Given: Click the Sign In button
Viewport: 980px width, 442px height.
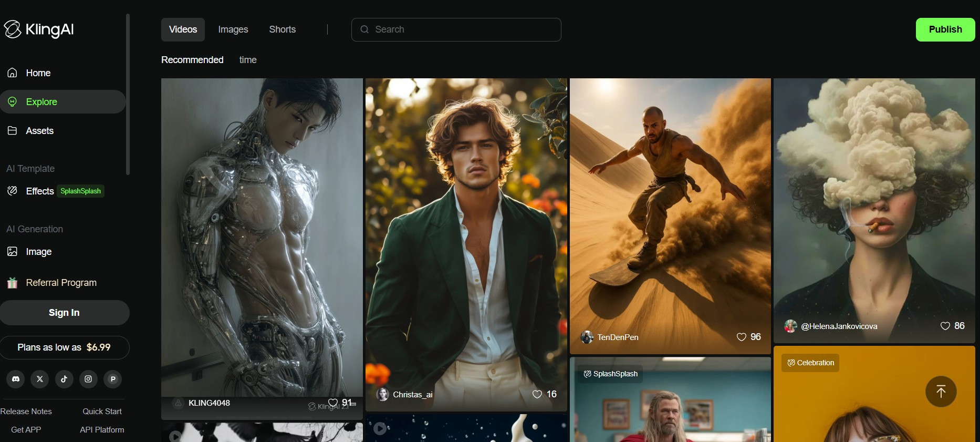Looking at the screenshot, I should [x=65, y=313].
